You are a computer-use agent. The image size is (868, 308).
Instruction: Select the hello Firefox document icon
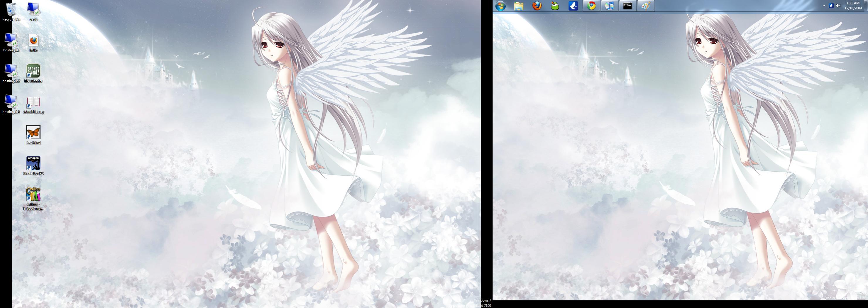pos(33,43)
